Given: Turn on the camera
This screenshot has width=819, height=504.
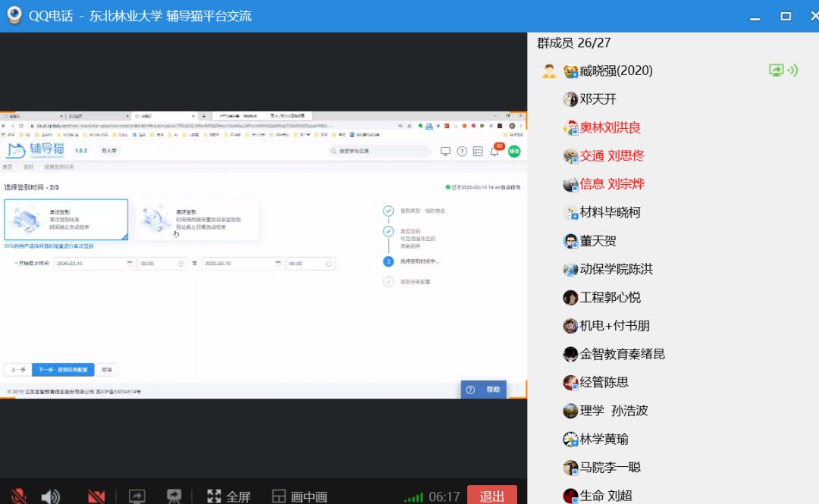Looking at the screenshot, I should (96, 496).
